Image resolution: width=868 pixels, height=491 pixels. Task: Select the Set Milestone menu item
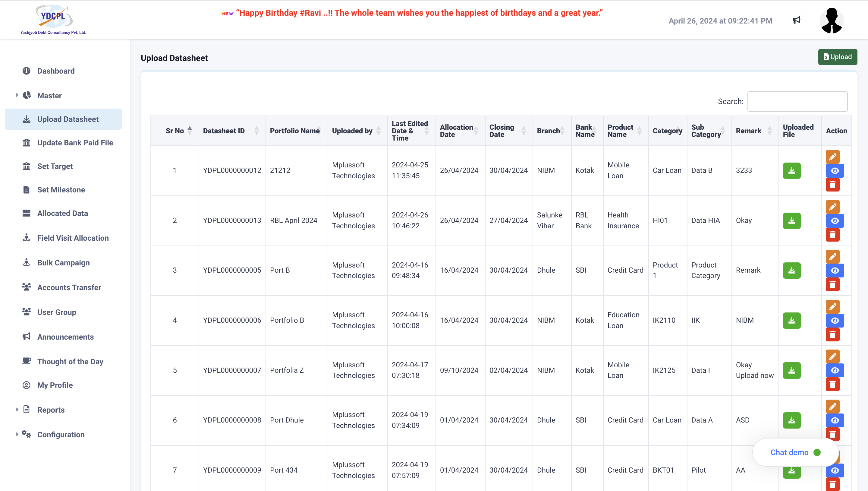click(61, 190)
